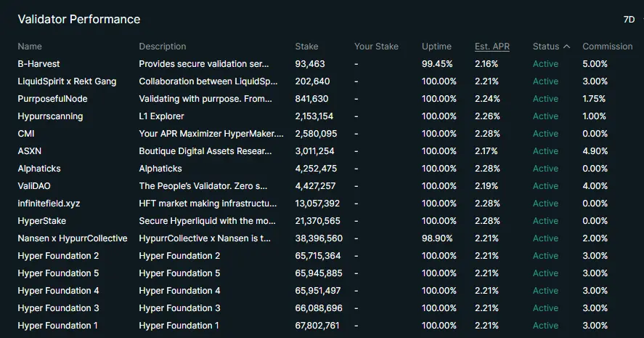Viewport: 644px width, 338px height.
Task: Select Nansen x HypurrCollective validator name
Action: pyautogui.click(x=73, y=238)
